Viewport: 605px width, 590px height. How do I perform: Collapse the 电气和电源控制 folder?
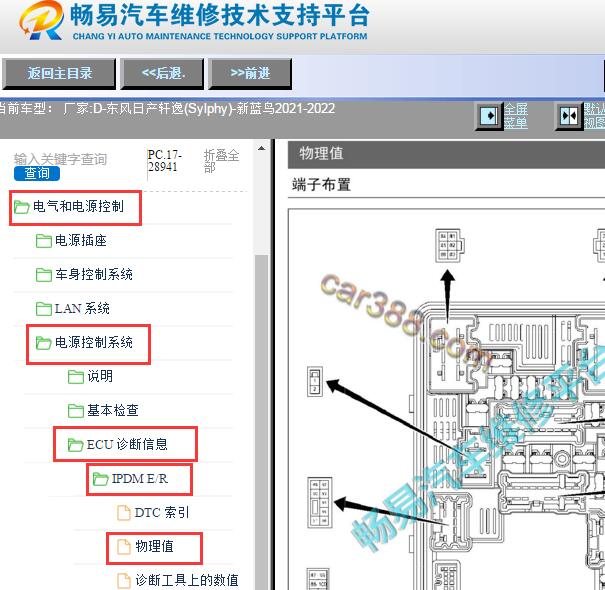pos(78,207)
